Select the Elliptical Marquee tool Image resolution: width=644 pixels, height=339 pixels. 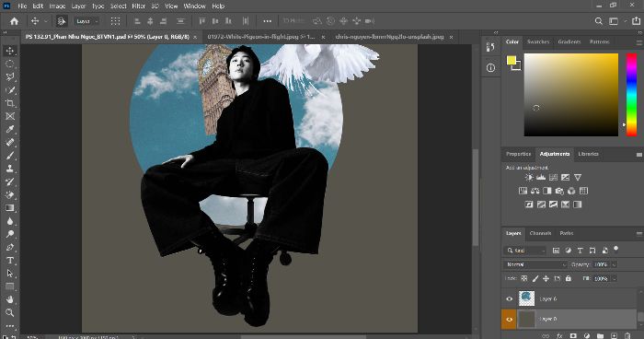tap(10, 64)
